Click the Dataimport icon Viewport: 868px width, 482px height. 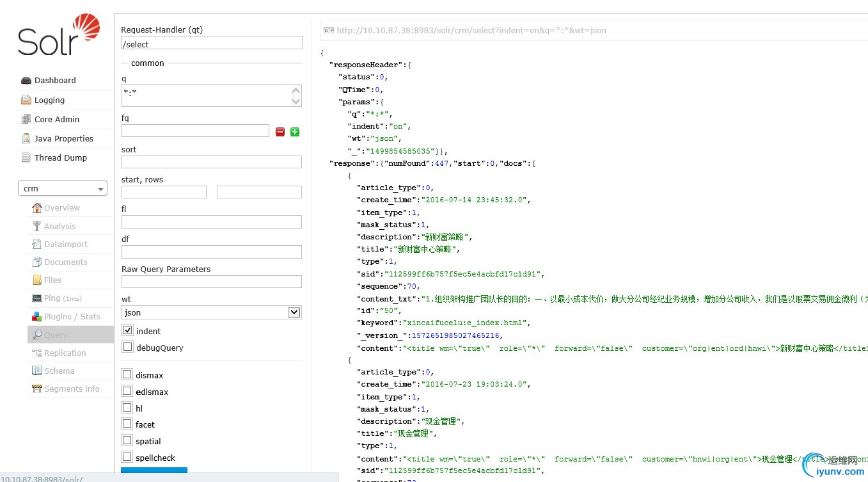37,244
